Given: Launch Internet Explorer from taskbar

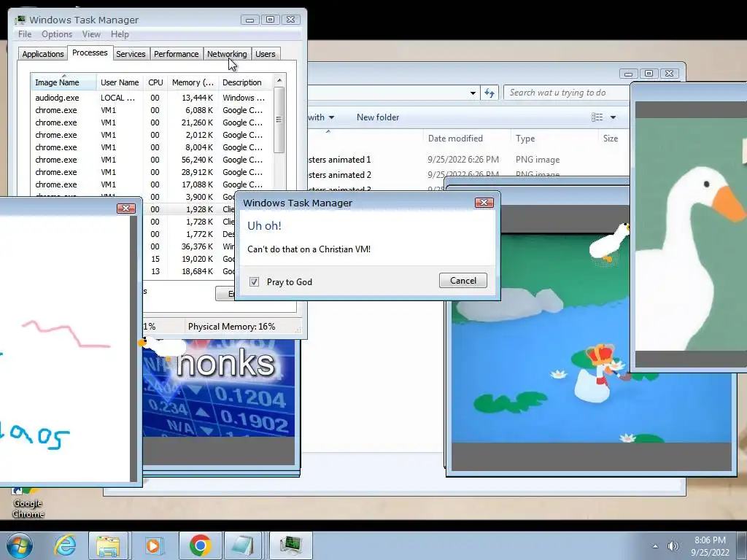Looking at the screenshot, I should [x=65, y=545].
